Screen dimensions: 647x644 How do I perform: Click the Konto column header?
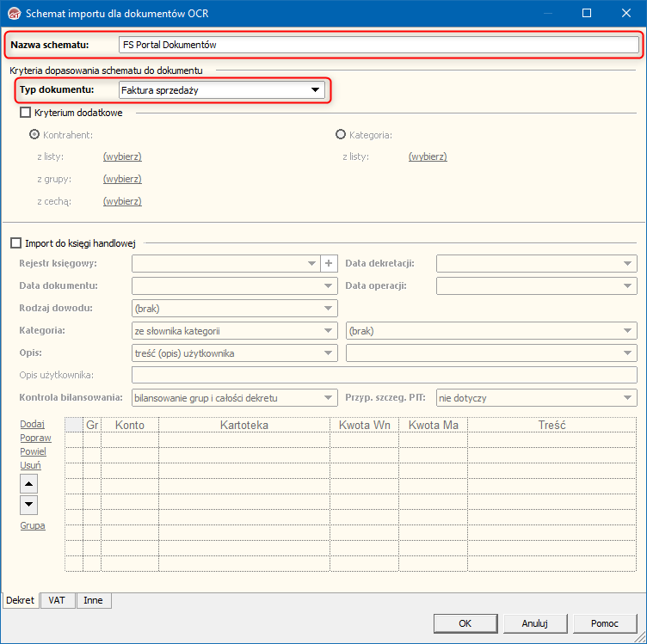(130, 425)
